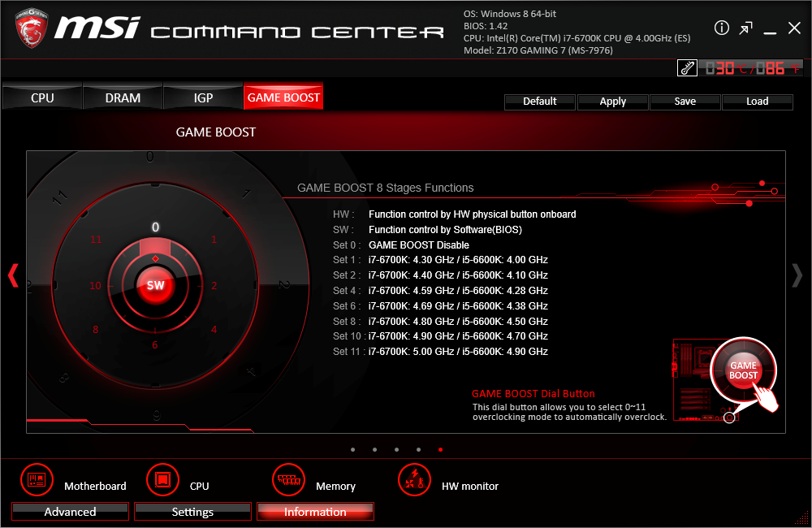
Task: Close the Command Center window
Action: pyautogui.click(x=794, y=28)
